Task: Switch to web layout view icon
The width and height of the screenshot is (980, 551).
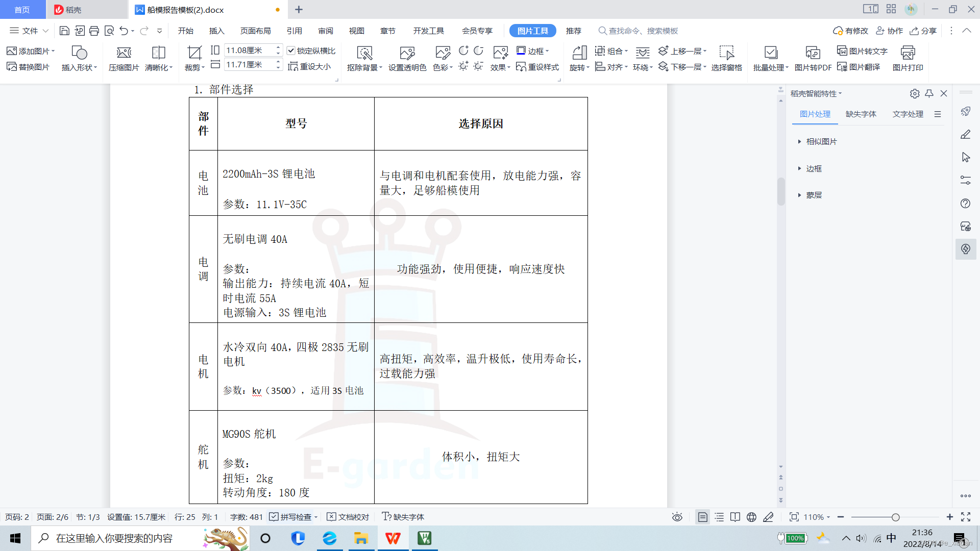Action: 751,517
